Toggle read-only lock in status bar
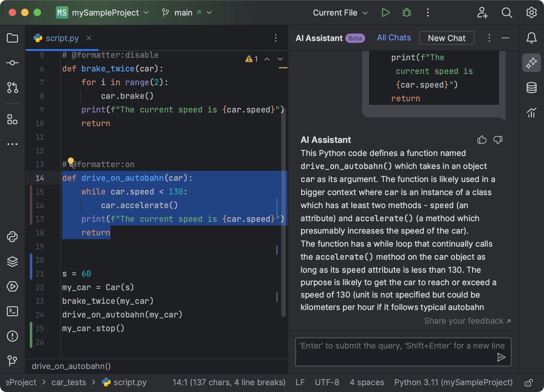Viewport: 544px width, 392px height. pyautogui.click(x=529, y=382)
